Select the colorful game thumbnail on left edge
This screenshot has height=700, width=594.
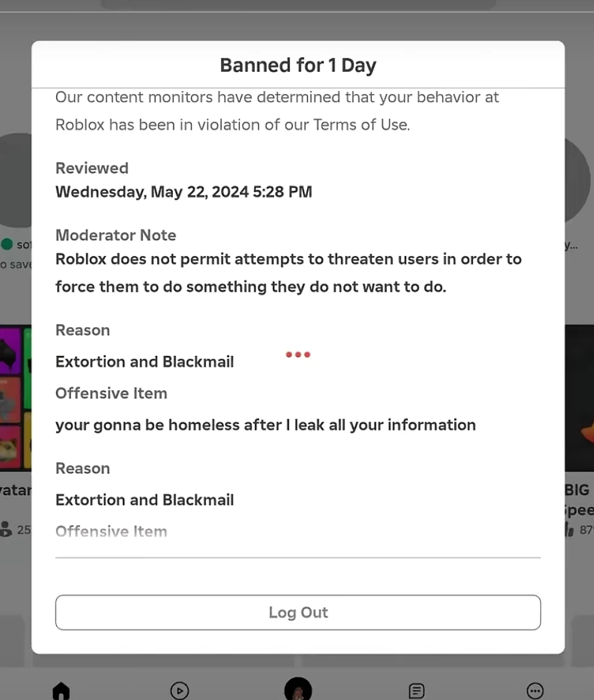(16, 398)
